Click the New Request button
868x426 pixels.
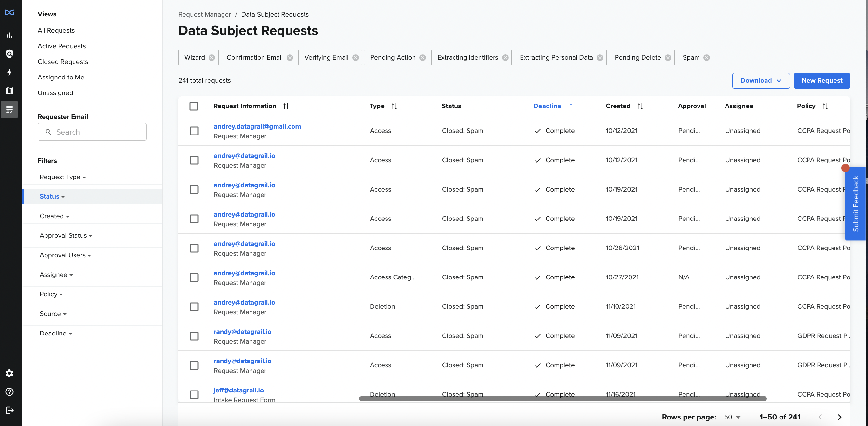(822, 81)
